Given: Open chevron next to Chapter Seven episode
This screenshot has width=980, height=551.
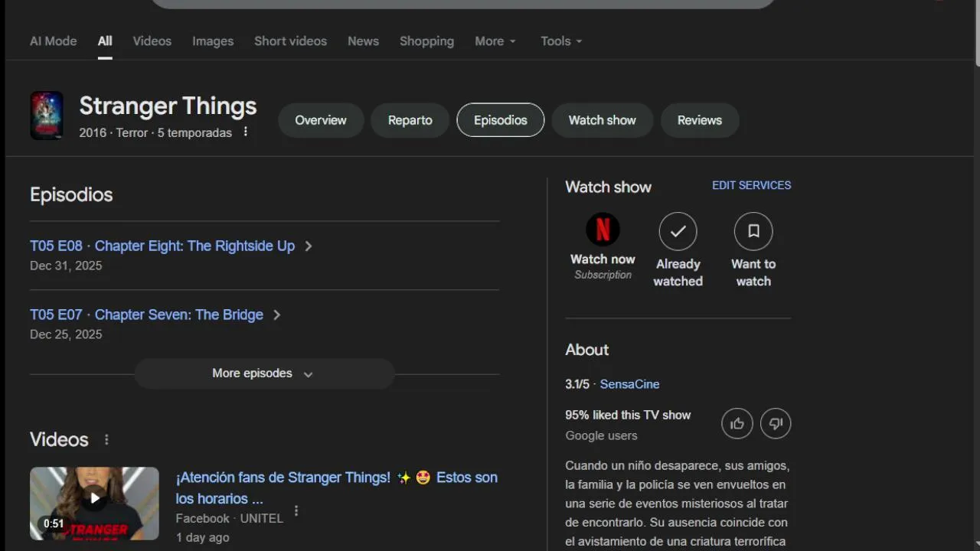Looking at the screenshot, I should pos(276,315).
